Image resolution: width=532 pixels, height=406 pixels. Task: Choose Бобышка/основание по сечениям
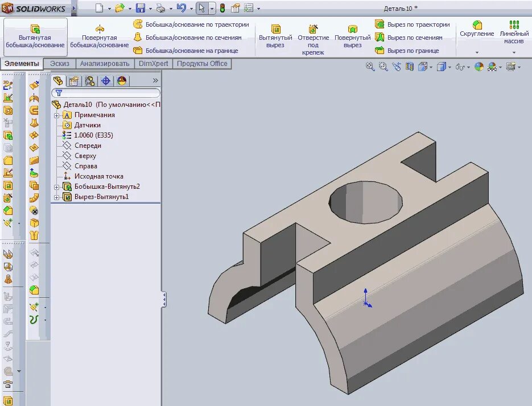click(188, 38)
